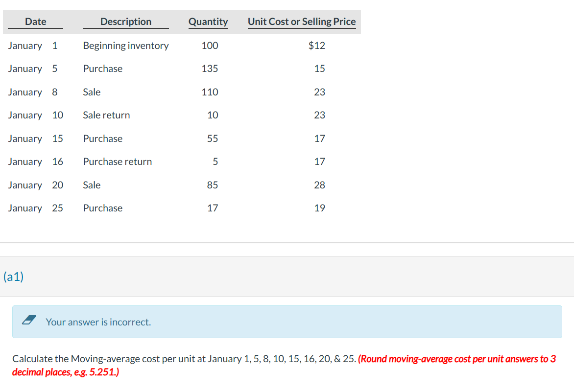Select the January 20 Sale row
Screen dimensions: 574x392
92,185
